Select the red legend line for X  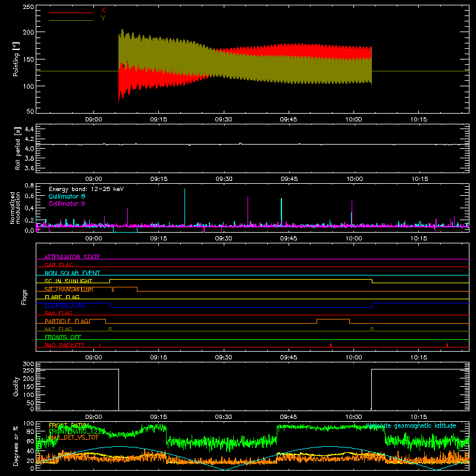coord(71,12)
